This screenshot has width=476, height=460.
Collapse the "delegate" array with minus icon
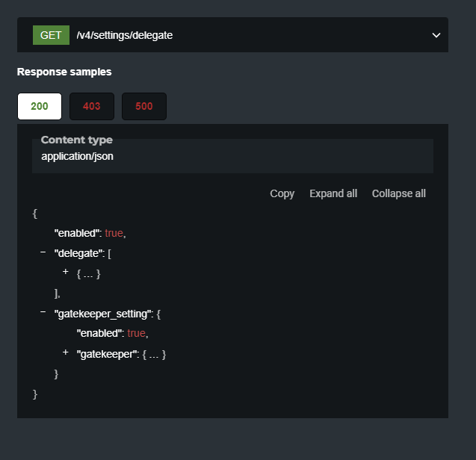click(43, 252)
